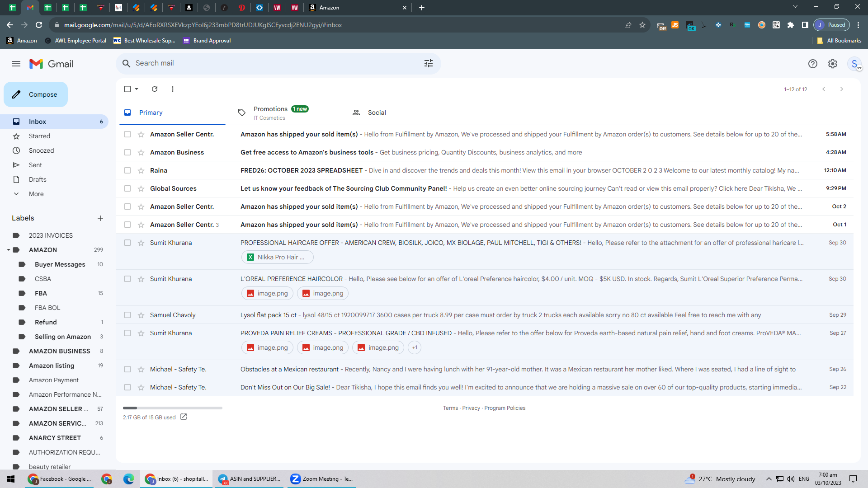Check the Samuel Chavoly email checkbox
The width and height of the screenshot is (868, 488).
[127, 315]
